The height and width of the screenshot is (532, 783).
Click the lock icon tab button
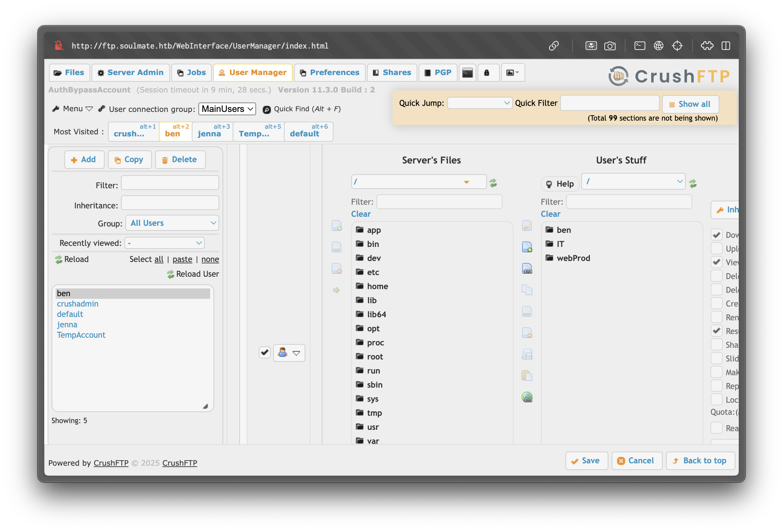click(x=486, y=73)
